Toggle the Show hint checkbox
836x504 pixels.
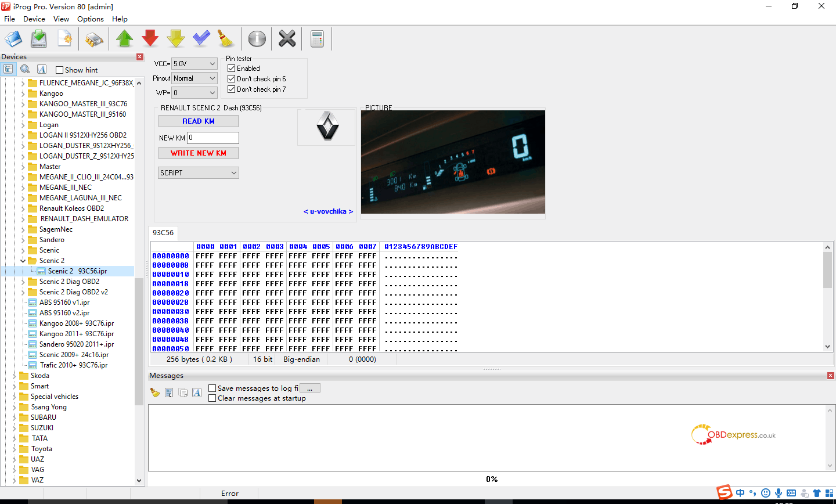(x=59, y=70)
